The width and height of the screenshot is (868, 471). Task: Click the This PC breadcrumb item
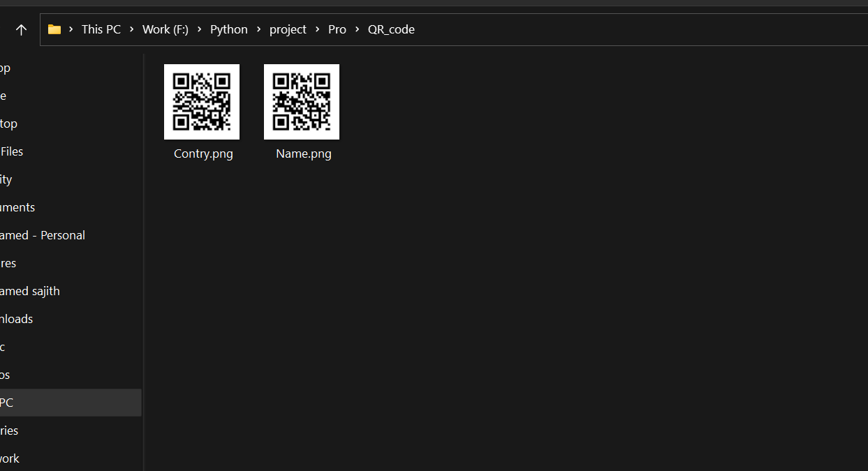click(x=101, y=29)
